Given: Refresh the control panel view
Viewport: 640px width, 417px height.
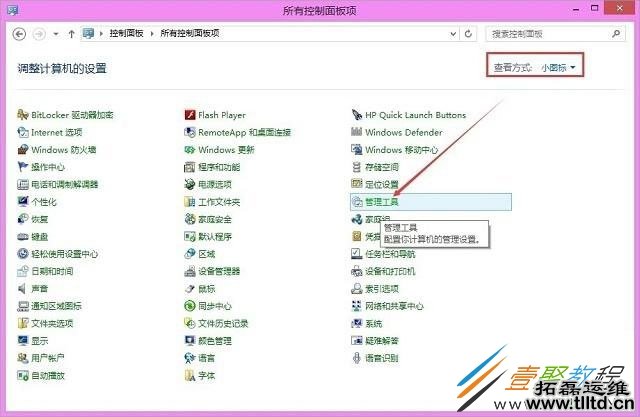Looking at the screenshot, I should coord(469,33).
